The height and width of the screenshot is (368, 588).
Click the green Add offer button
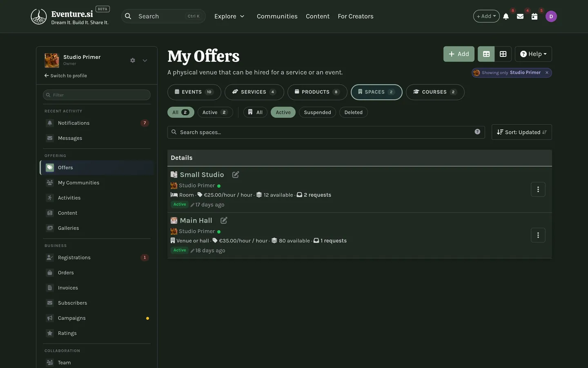(459, 54)
